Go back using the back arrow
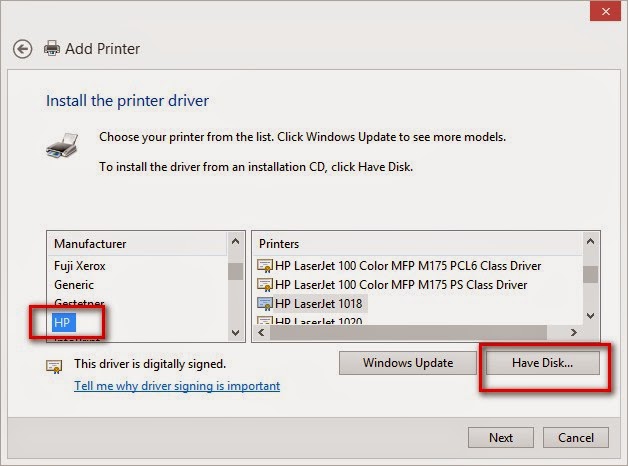 pos(22,49)
